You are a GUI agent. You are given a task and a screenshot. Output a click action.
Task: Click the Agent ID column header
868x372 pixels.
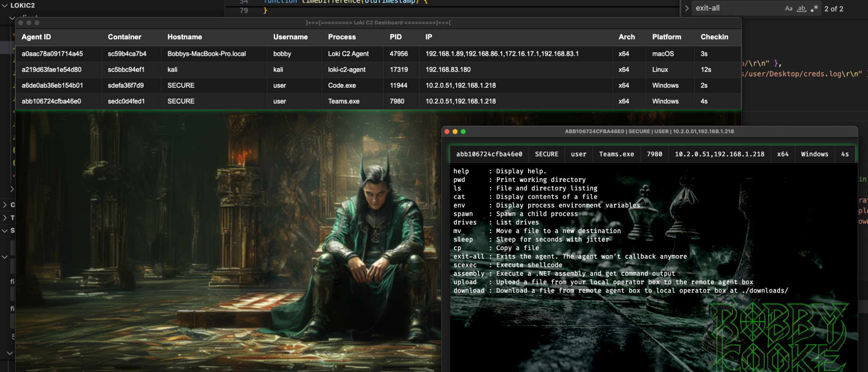[36, 37]
